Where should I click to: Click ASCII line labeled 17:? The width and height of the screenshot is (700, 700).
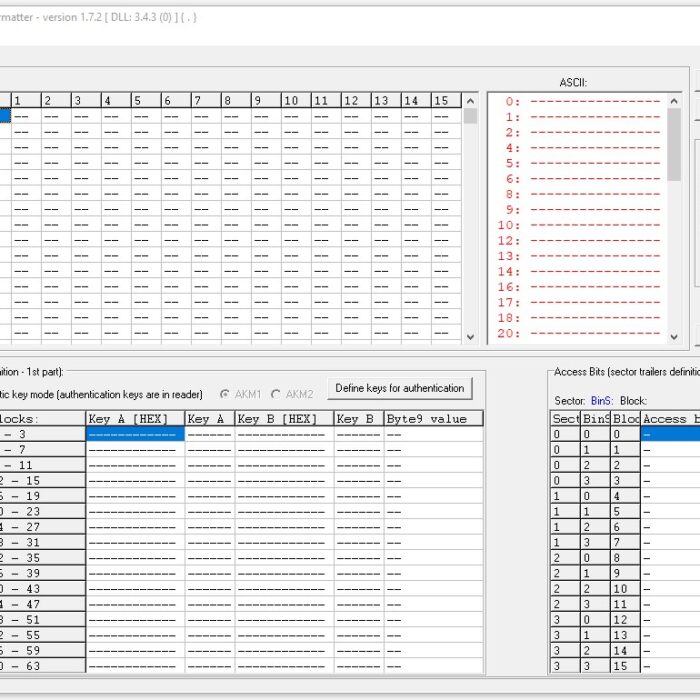pyautogui.click(x=579, y=303)
